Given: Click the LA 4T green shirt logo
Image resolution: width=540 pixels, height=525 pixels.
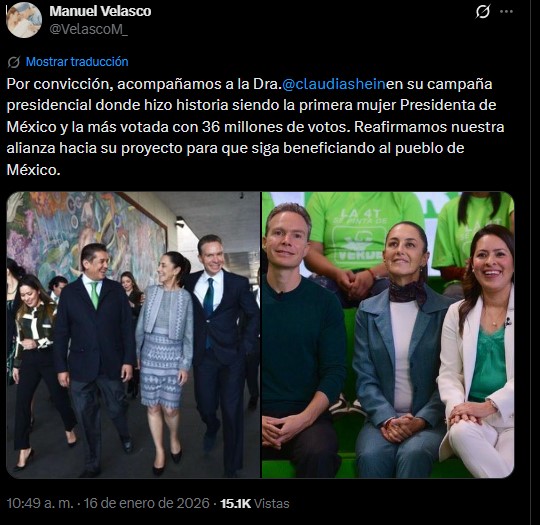Looking at the screenshot, I should (x=358, y=234).
